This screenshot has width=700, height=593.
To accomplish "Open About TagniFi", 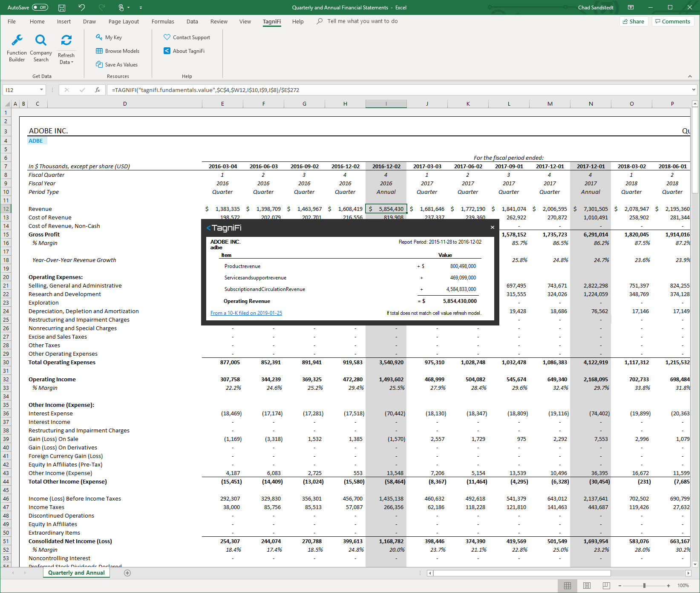I will pos(184,51).
